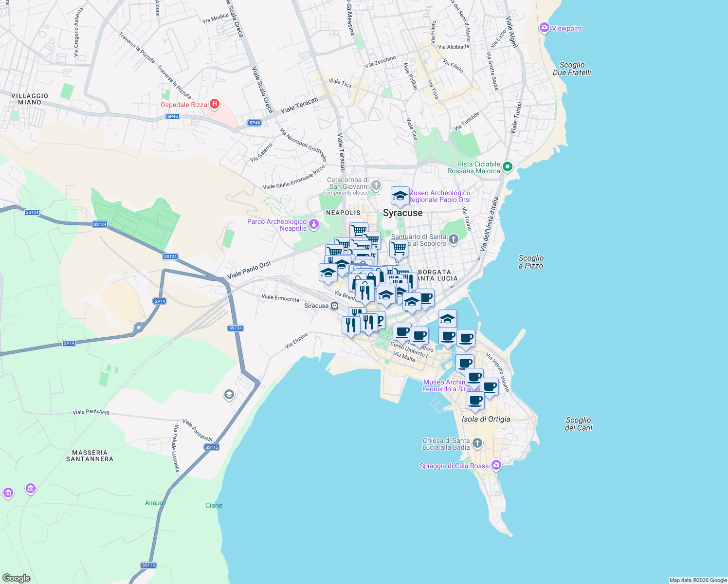Select a shopping cart supermarket marker near Neapolis

pos(359,229)
